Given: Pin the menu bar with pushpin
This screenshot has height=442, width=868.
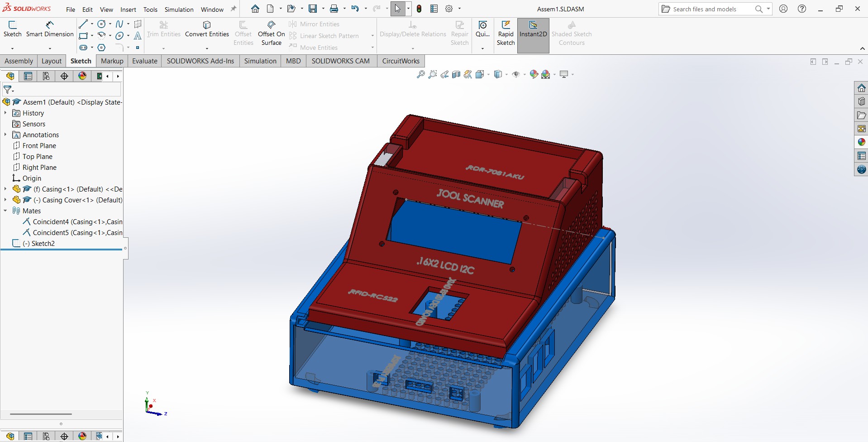Looking at the screenshot, I should pos(234,9).
